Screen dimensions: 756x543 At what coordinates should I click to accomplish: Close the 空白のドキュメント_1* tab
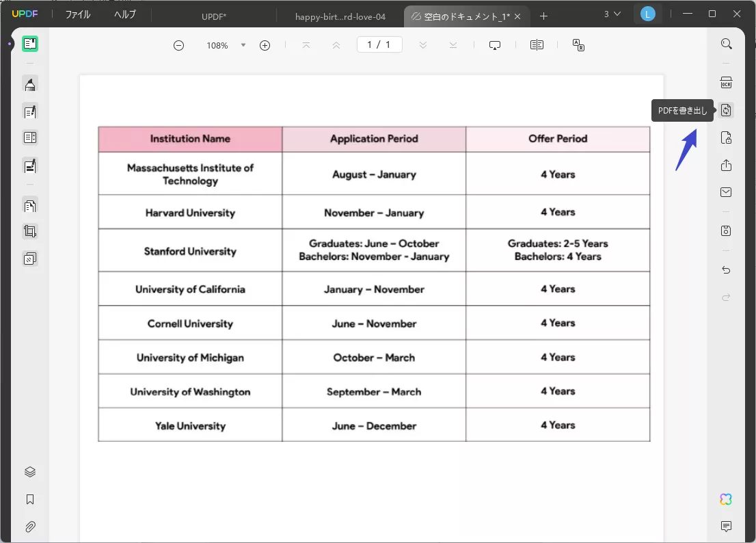[517, 16]
